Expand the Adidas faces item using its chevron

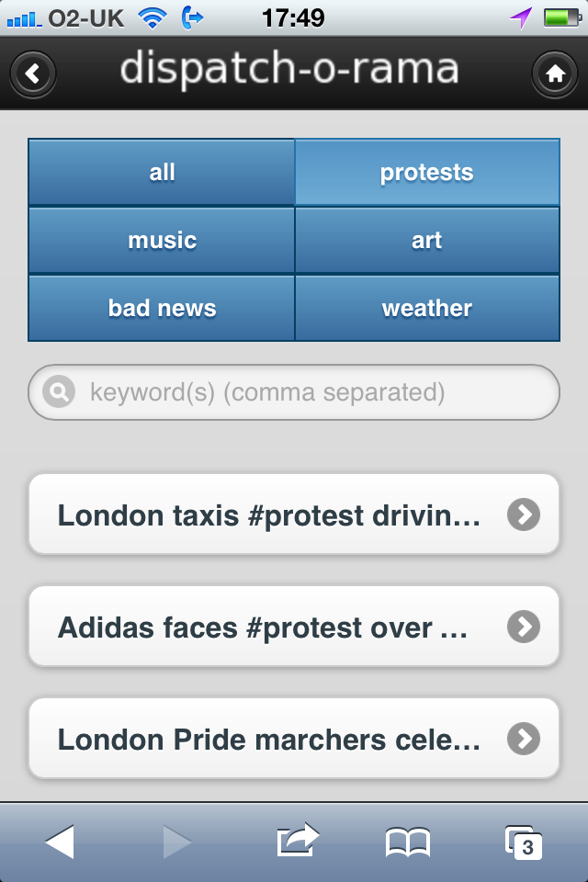click(x=524, y=626)
